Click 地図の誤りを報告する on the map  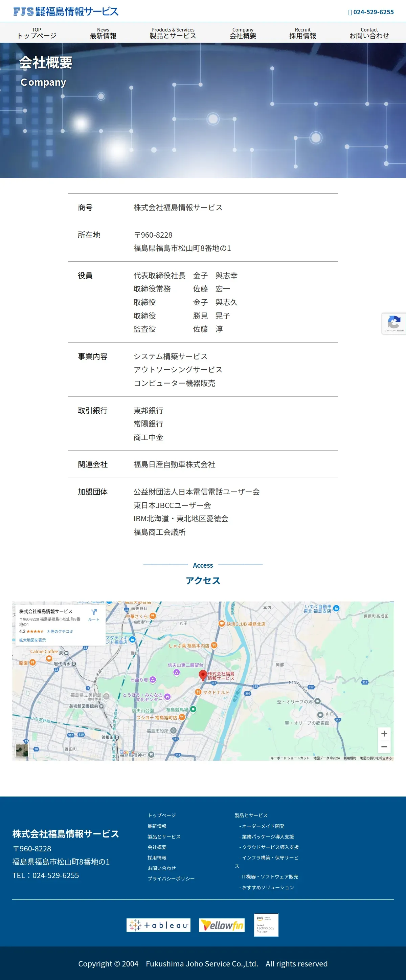[376, 758]
